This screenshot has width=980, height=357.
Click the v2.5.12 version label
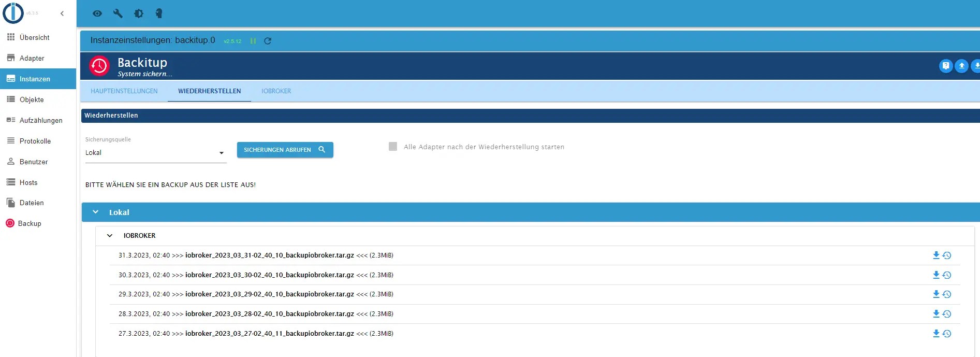coord(232,41)
